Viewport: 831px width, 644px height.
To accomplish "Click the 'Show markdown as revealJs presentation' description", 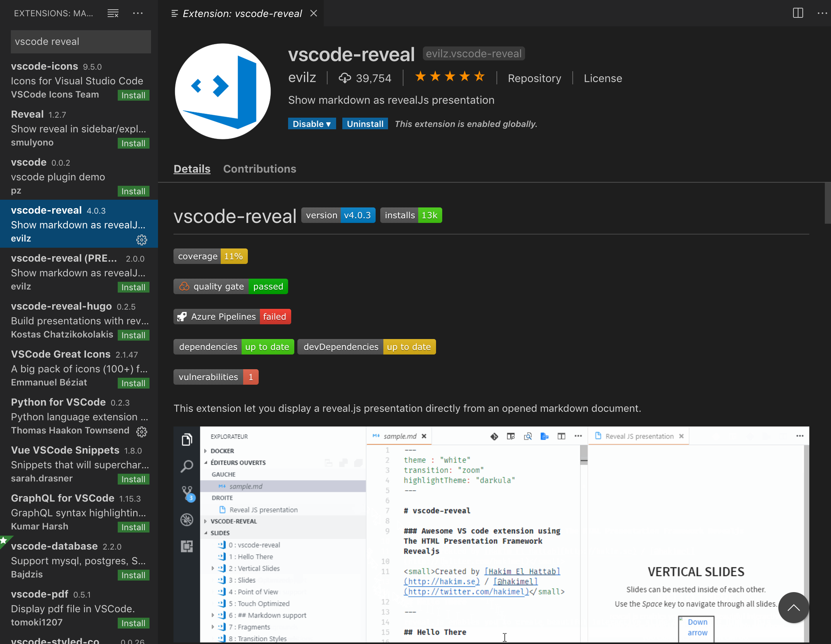I will pos(391,100).
